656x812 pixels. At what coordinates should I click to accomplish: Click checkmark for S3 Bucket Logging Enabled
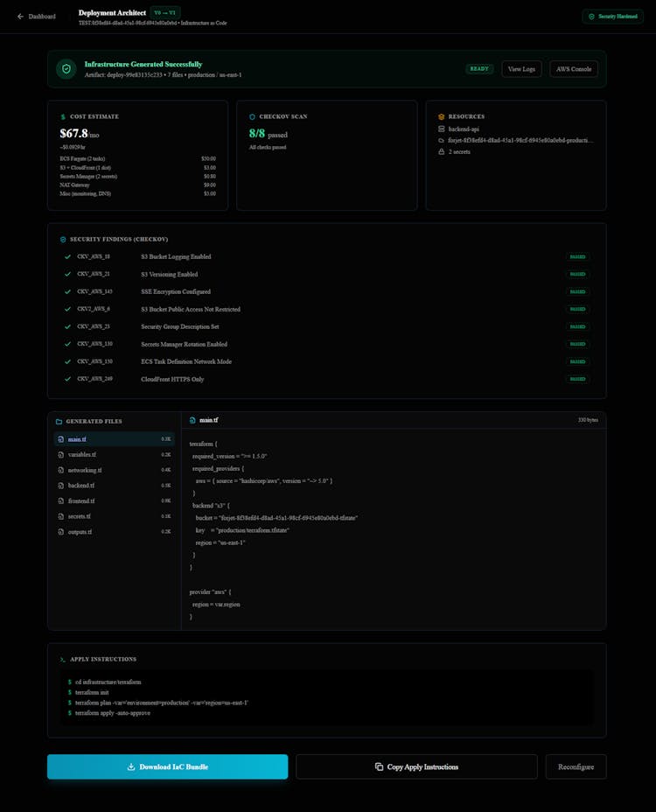[x=67, y=257]
